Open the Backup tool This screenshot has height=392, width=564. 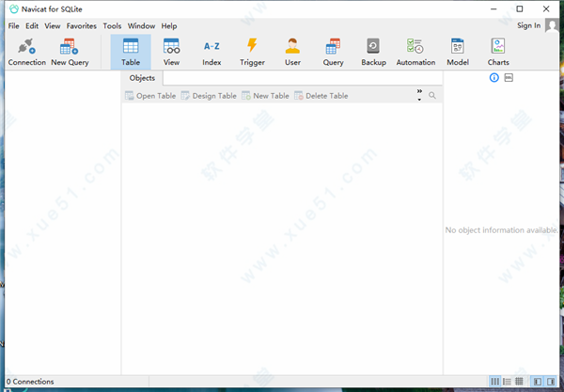pos(373,51)
